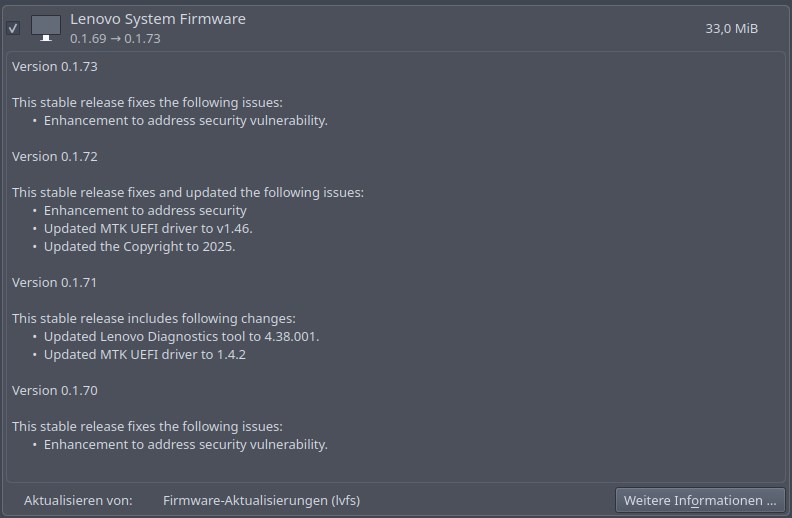Click 'This stable release includes following changes' text
The image size is (792, 518).
[x=153, y=318]
